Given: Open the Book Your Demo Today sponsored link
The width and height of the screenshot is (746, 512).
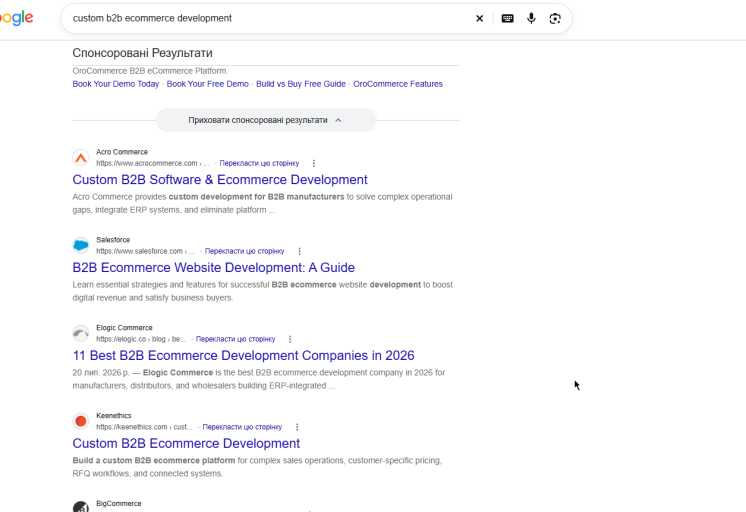Looking at the screenshot, I should [116, 84].
